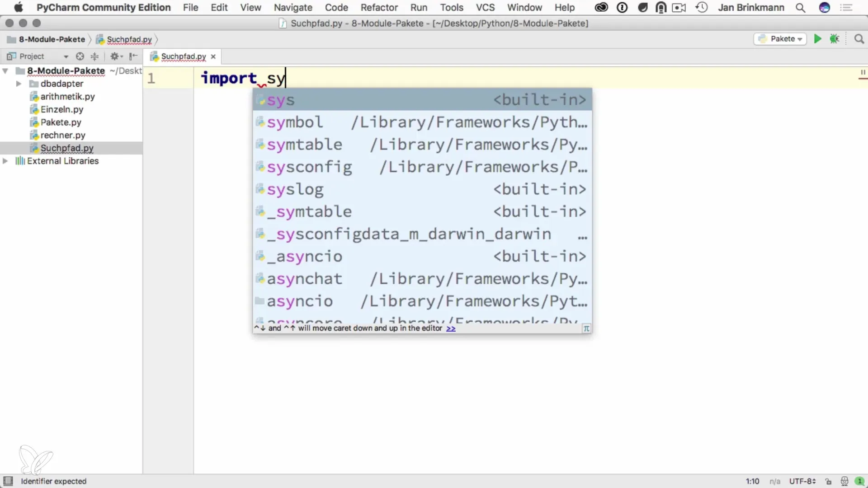Click Jan Brinkmann user name in menu bar

[x=751, y=8]
